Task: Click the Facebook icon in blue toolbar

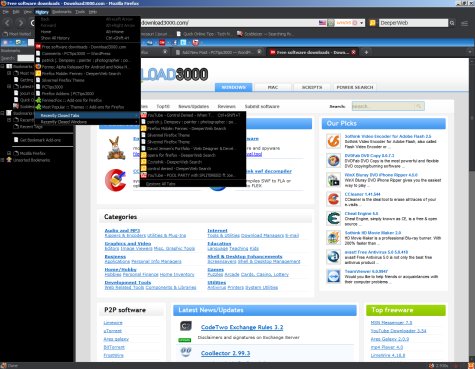Action: click(x=175, y=43)
